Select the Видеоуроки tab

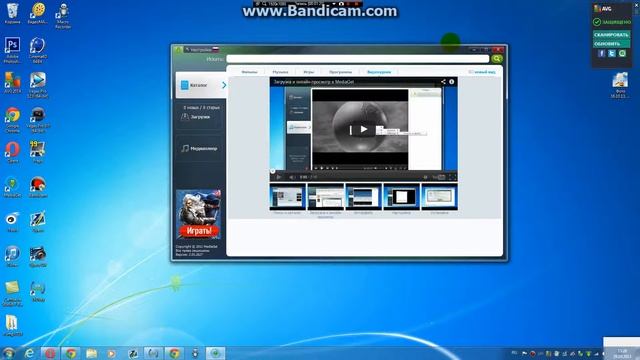(x=379, y=72)
